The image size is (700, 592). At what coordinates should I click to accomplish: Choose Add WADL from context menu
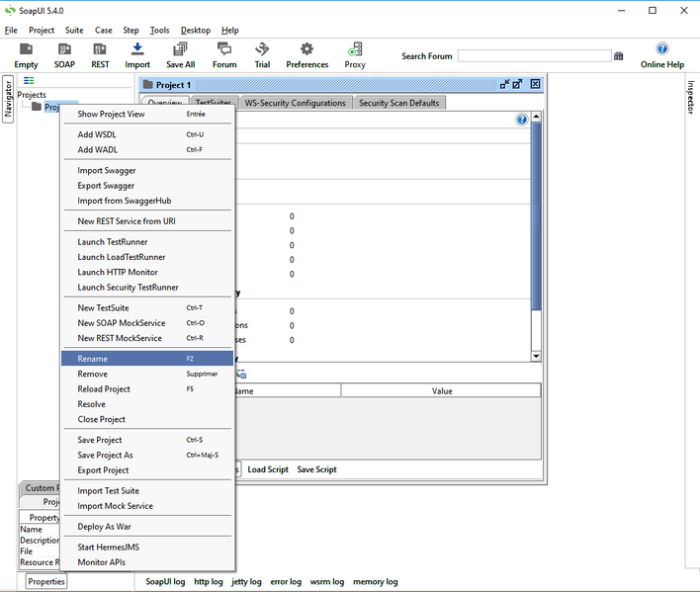point(147,150)
